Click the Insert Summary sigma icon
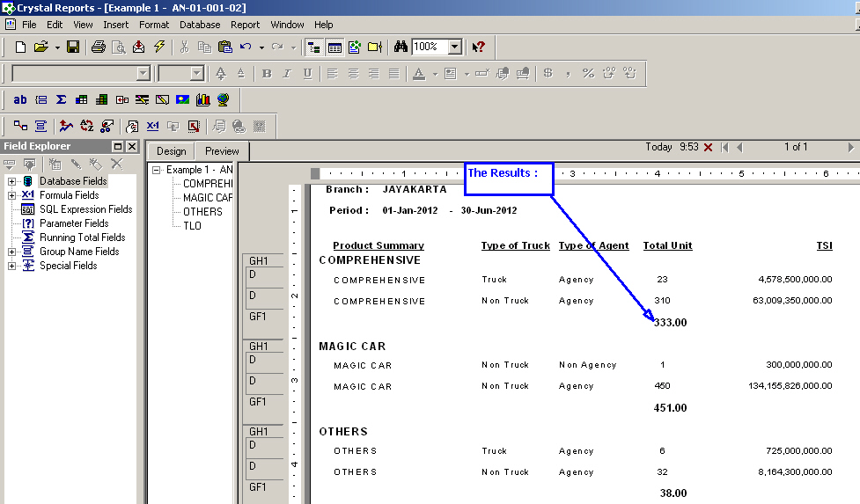The width and height of the screenshot is (860, 504). click(61, 99)
